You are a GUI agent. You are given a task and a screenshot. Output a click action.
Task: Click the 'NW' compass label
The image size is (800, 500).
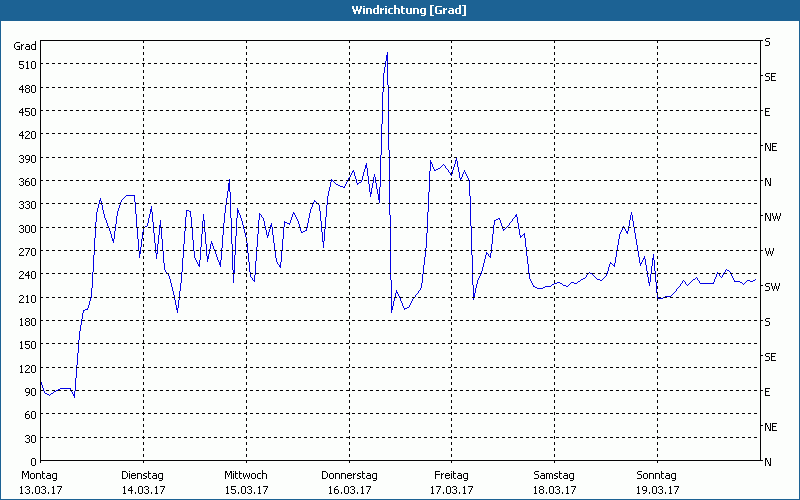click(x=772, y=217)
